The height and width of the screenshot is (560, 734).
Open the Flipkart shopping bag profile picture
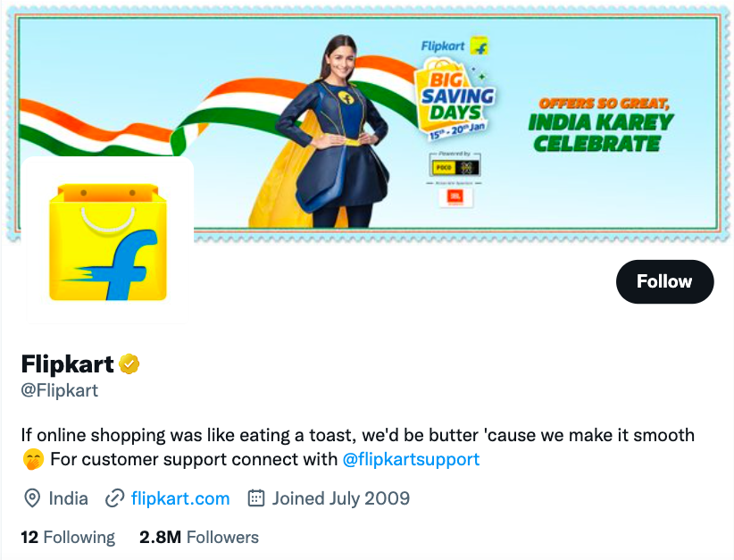[107, 239]
